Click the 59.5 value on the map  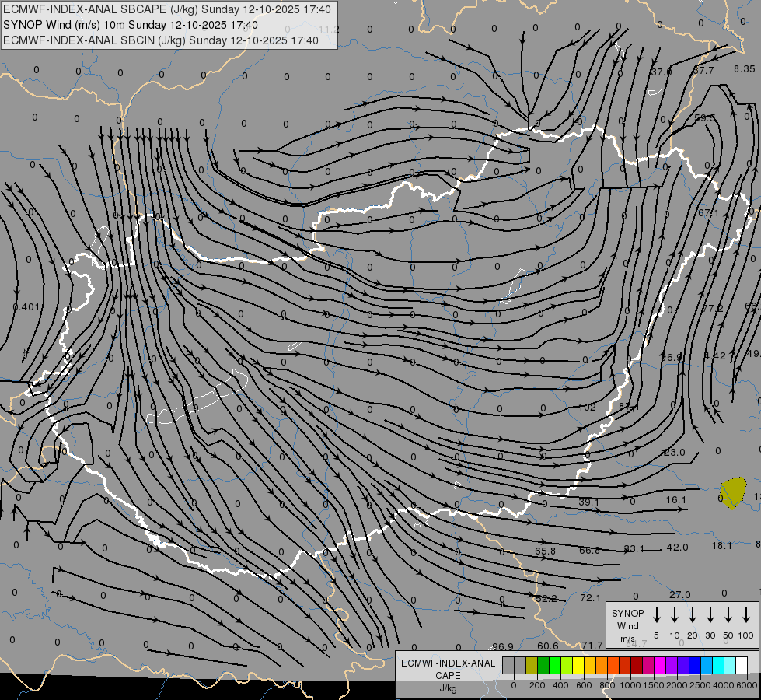pos(704,118)
